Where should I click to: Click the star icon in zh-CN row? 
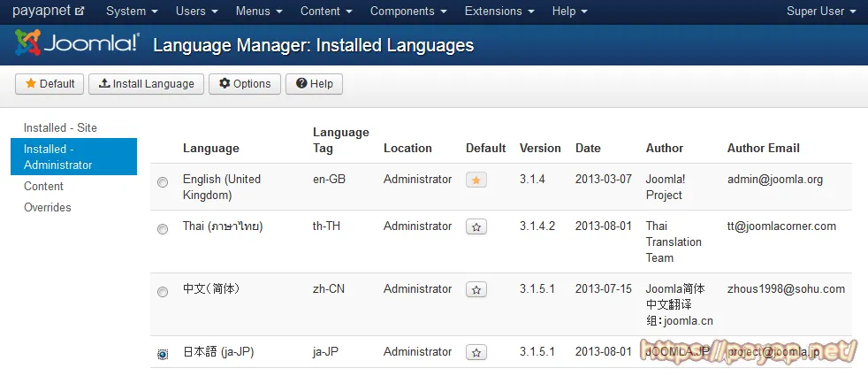(x=476, y=290)
